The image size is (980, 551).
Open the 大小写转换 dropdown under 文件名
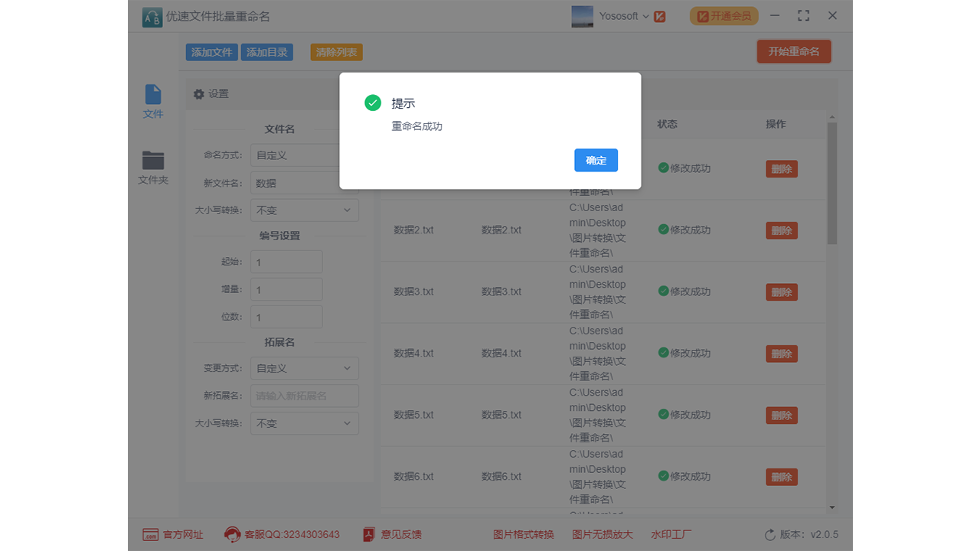click(305, 210)
